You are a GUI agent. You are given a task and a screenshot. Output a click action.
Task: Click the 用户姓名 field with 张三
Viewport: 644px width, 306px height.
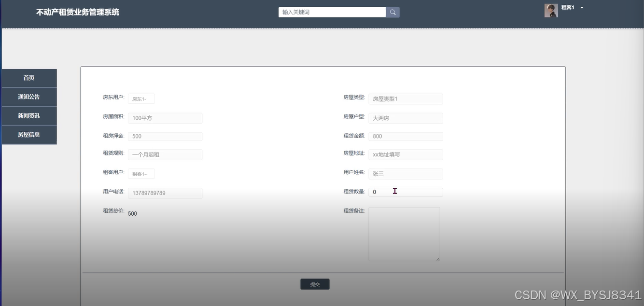406,174
